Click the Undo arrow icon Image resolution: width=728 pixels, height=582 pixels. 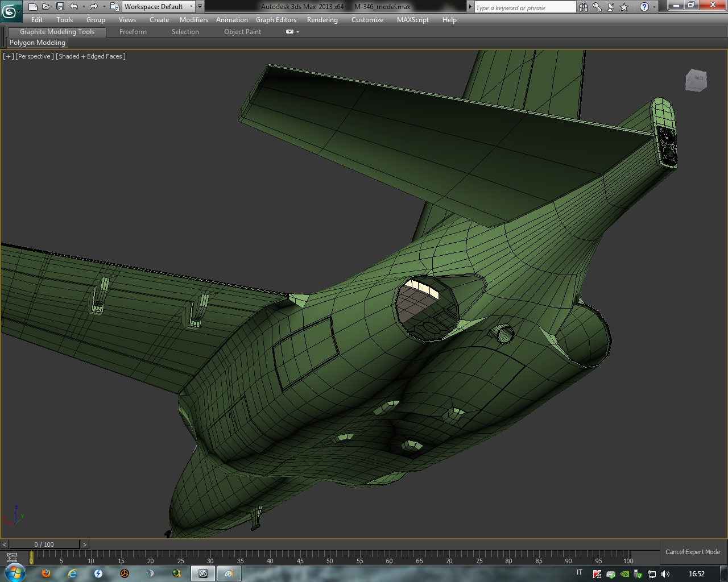[x=74, y=7]
